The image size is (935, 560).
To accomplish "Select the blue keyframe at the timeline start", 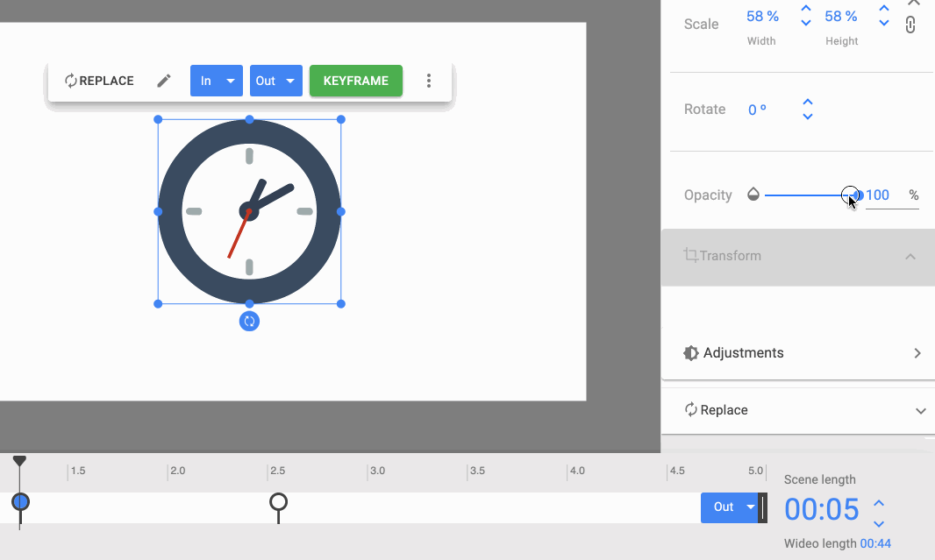I will 20,501.
